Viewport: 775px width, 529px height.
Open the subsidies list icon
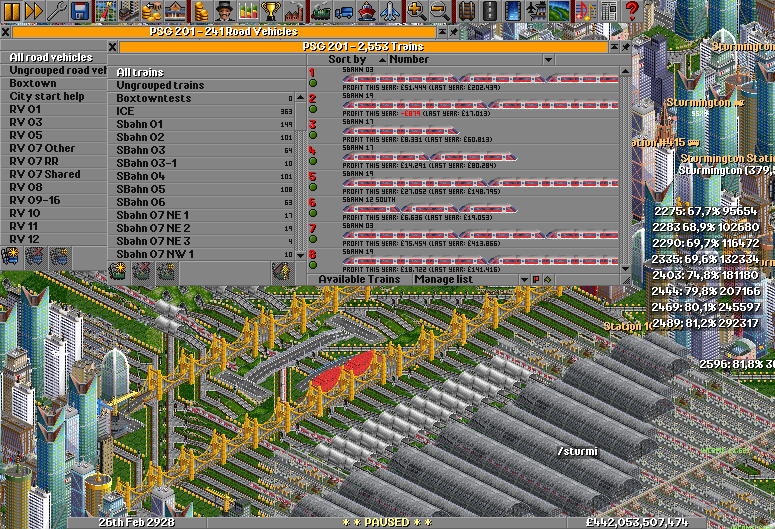coord(152,11)
